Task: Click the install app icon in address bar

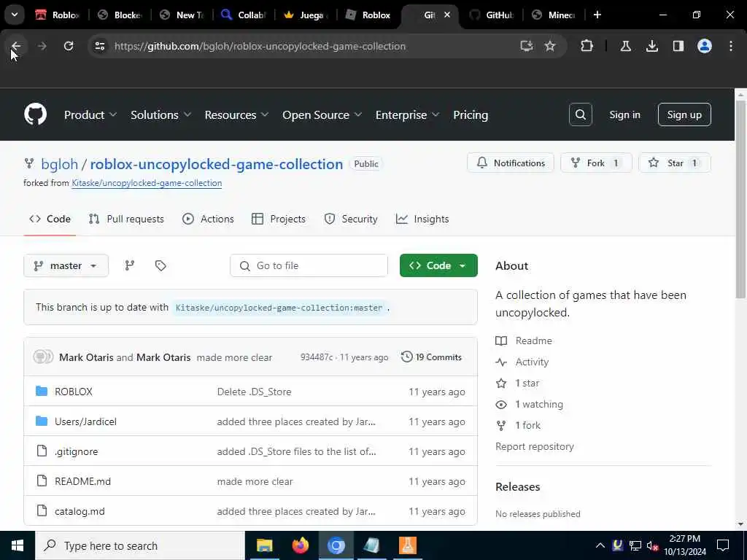Action: [527, 46]
